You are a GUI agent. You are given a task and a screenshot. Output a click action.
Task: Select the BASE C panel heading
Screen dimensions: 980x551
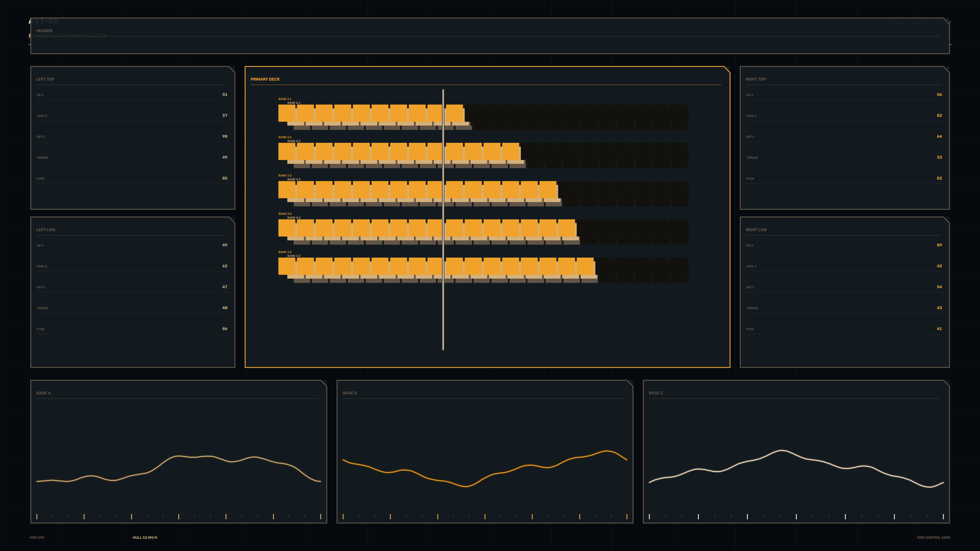pos(655,393)
